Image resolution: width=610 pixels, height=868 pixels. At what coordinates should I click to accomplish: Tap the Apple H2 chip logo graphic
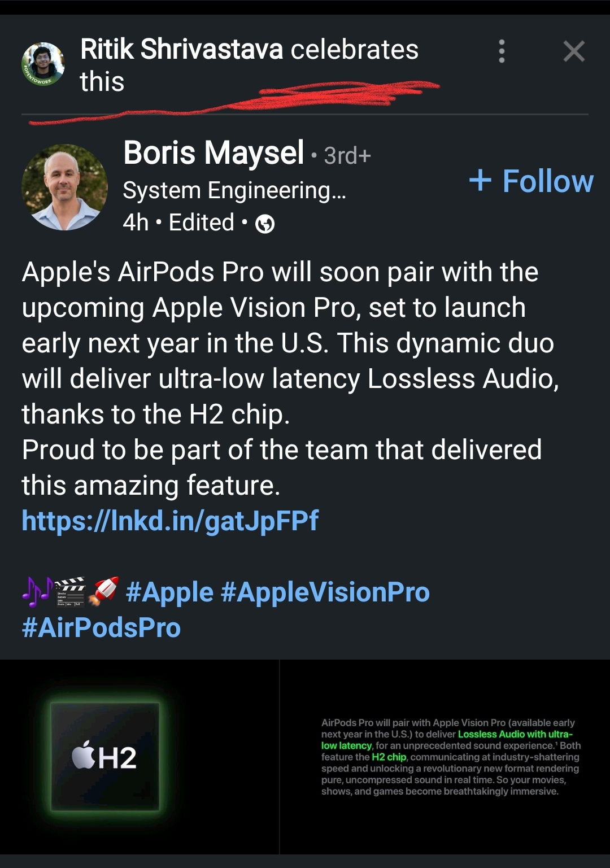(x=105, y=757)
